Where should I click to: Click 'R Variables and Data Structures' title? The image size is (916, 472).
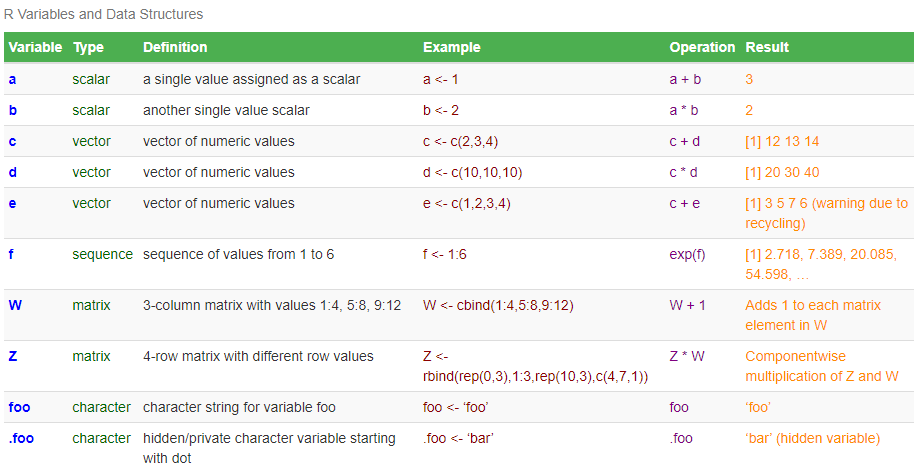coord(103,14)
